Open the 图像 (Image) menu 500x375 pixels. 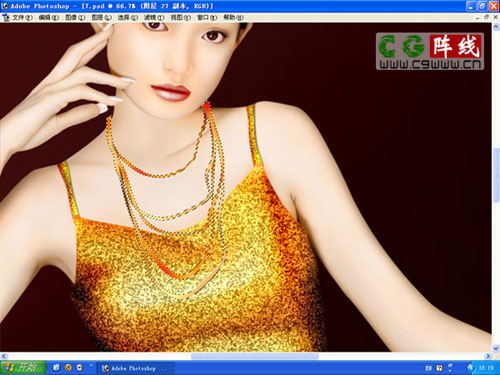coord(75,17)
